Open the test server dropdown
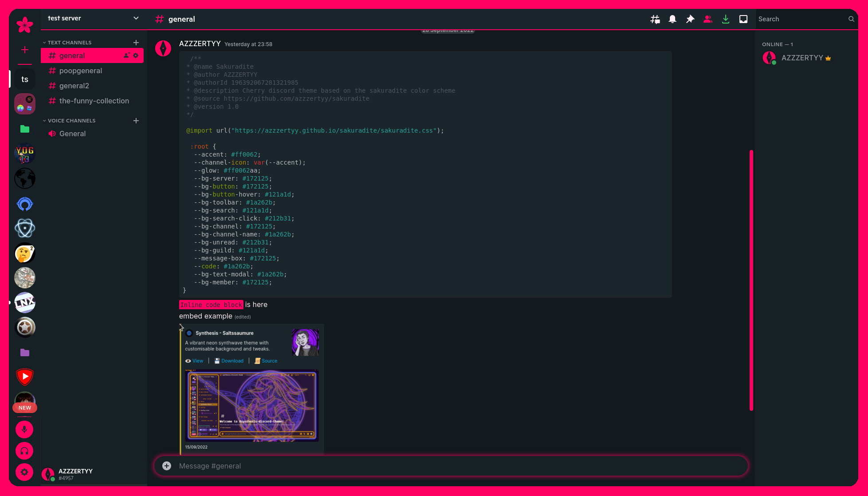The image size is (868, 496). pos(92,18)
